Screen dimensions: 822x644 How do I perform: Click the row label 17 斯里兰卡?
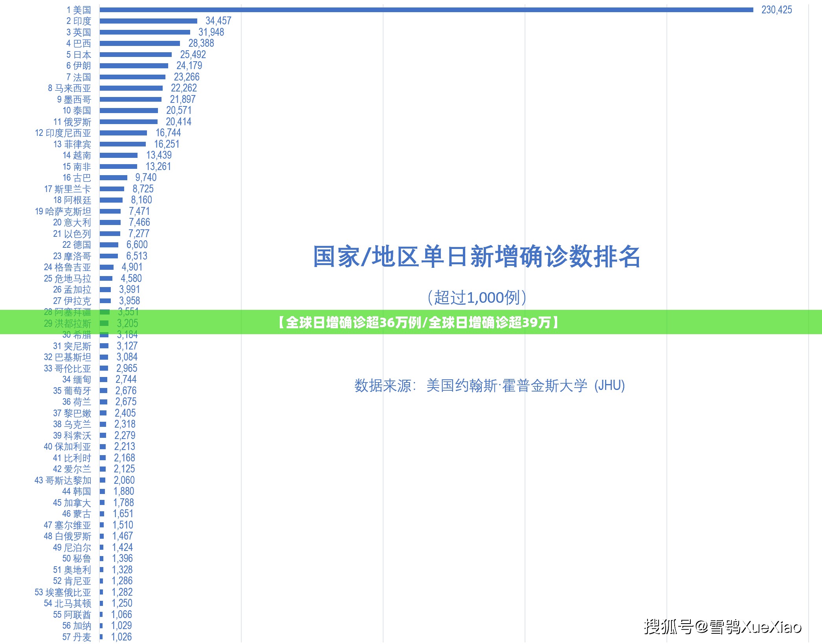[68, 189]
